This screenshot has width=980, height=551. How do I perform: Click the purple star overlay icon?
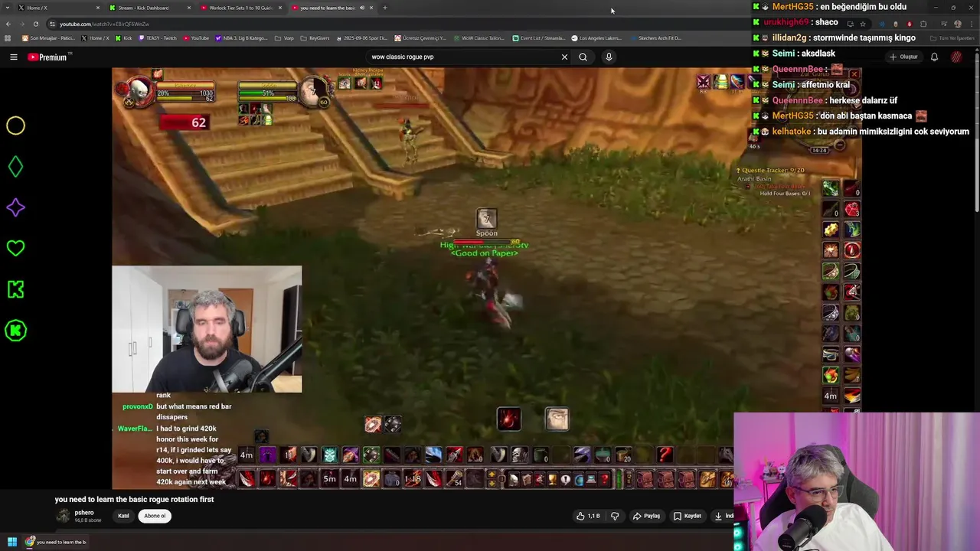click(x=15, y=207)
